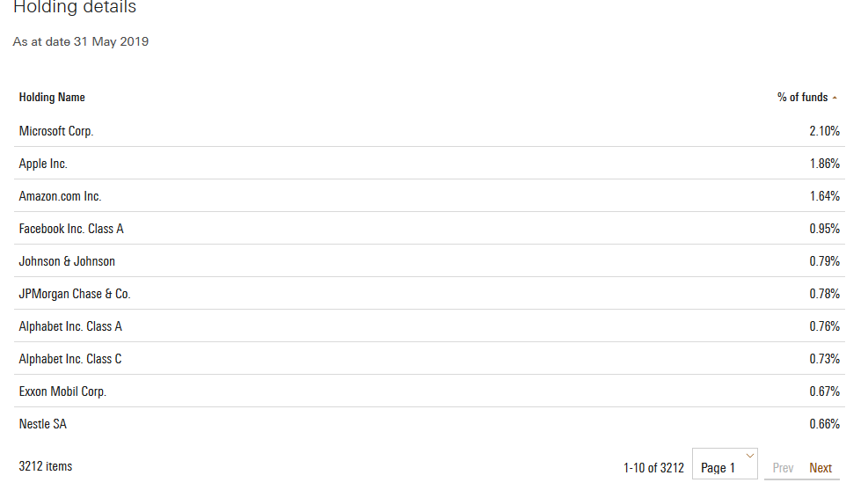Click the 2.10% value for Microsoft
Image resolution: width=868 pixels, height=490 pixels.
(824, 131)
